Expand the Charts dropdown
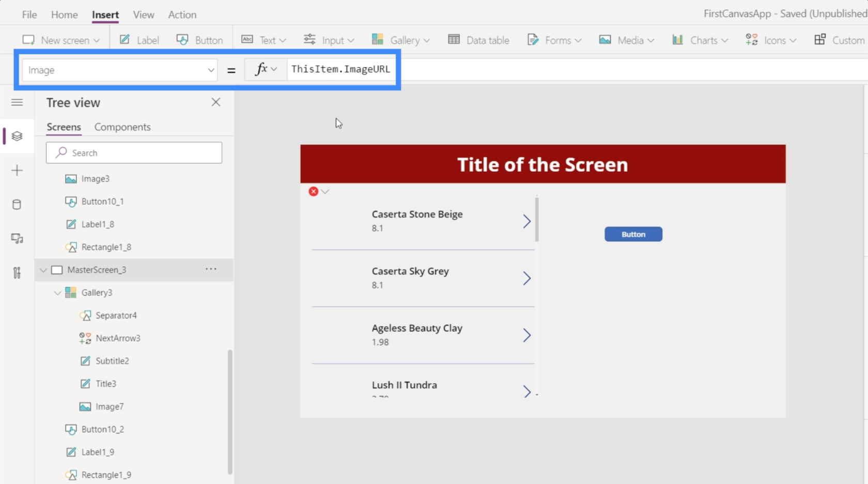This screenshot has width=868, height=484. pyautogui.click(x=700, y=40)
